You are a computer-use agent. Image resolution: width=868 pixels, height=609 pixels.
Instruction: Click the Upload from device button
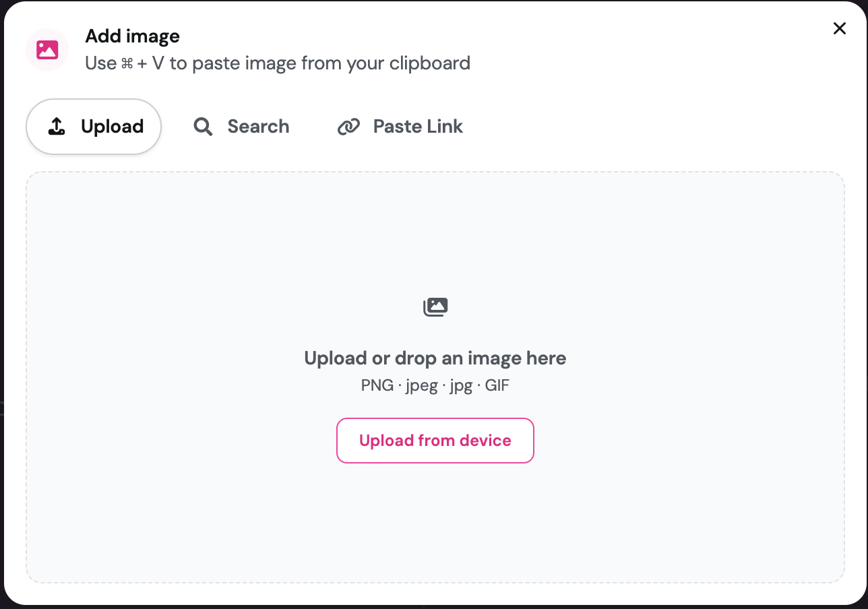[435, 441]
